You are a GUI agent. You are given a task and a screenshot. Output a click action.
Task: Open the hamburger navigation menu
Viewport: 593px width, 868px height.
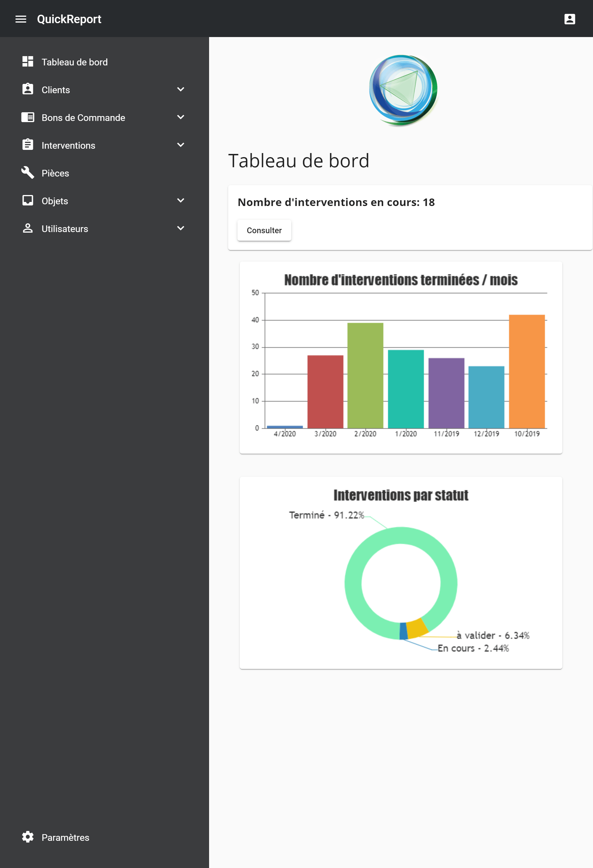(21, 19)
